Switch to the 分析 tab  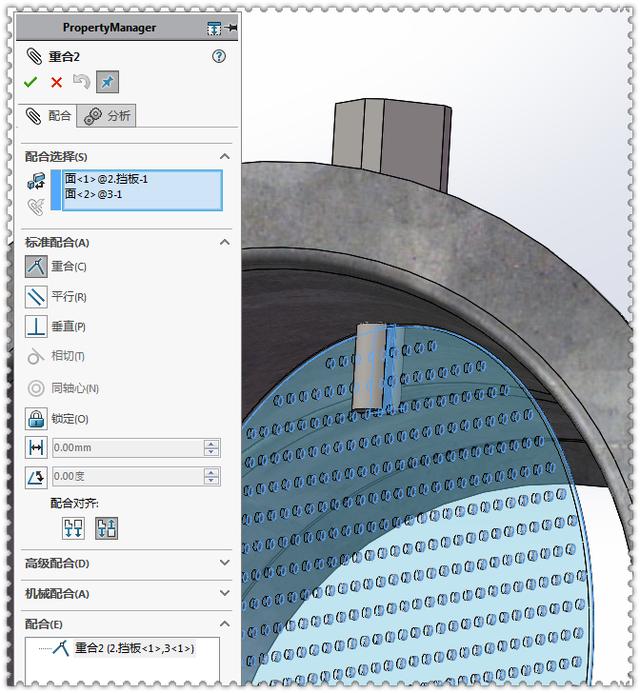pos(106,116)
